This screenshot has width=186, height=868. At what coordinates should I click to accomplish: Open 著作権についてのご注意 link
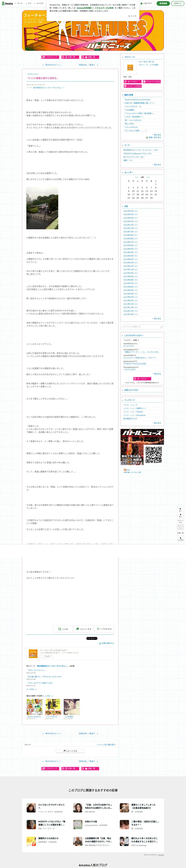tap(132, 472)
